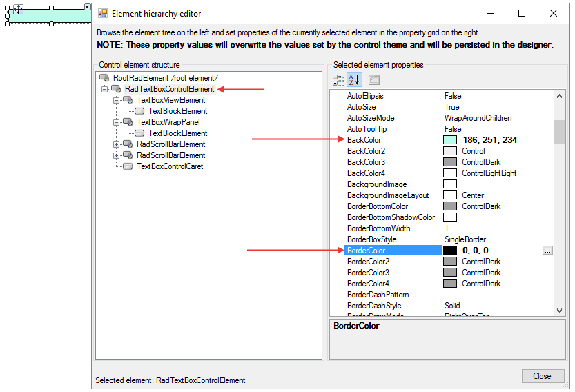
Task: Select the Categorized view toolbar icon
Action: coord(338,80)
